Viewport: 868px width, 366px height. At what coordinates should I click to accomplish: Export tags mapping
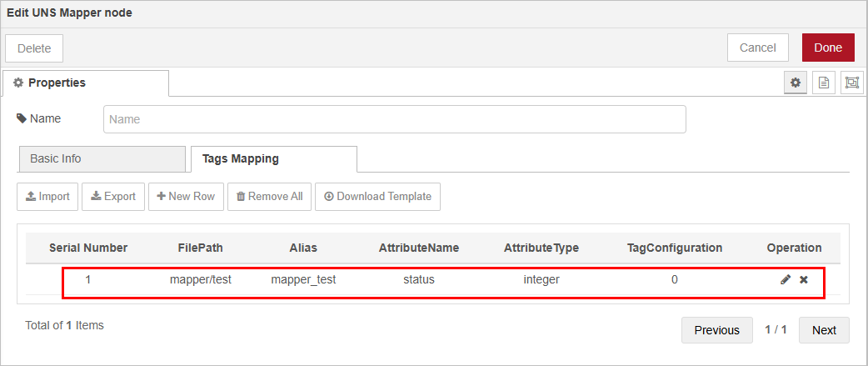[x=113, y=197]
